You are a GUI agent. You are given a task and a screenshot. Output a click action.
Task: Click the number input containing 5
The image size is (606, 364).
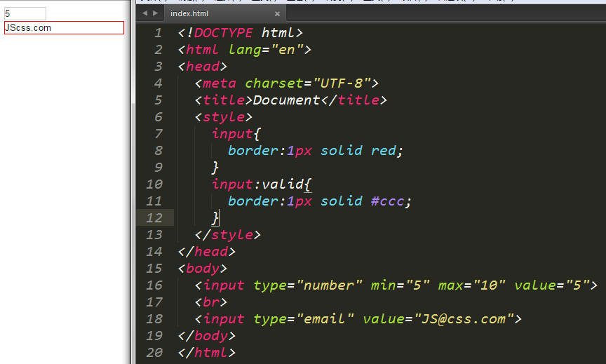point(25,13)
